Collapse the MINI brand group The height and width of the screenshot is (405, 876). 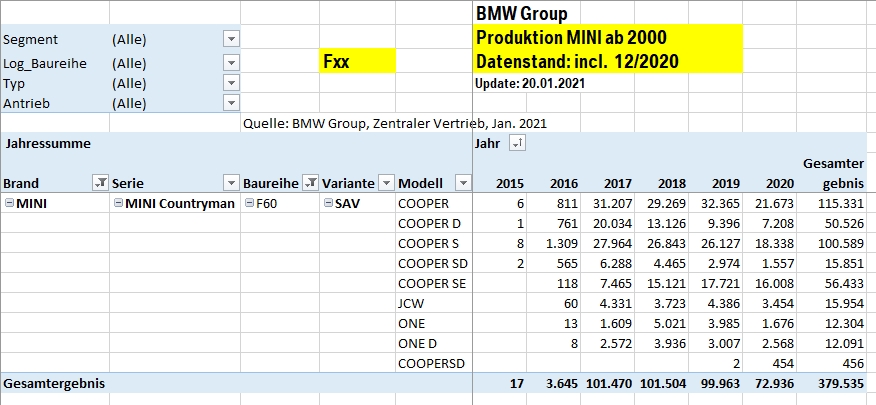[9, 203]
